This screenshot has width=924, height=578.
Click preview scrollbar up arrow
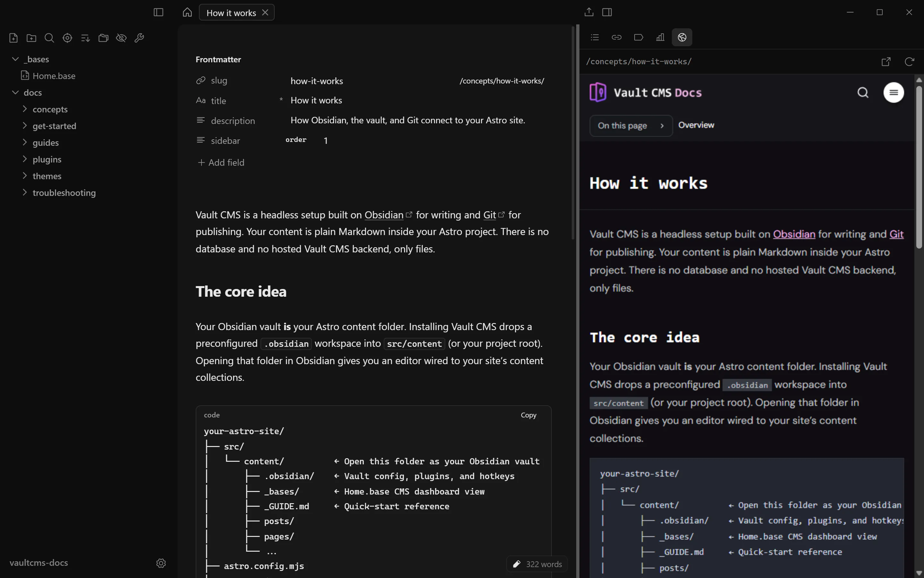pos(919,80)
